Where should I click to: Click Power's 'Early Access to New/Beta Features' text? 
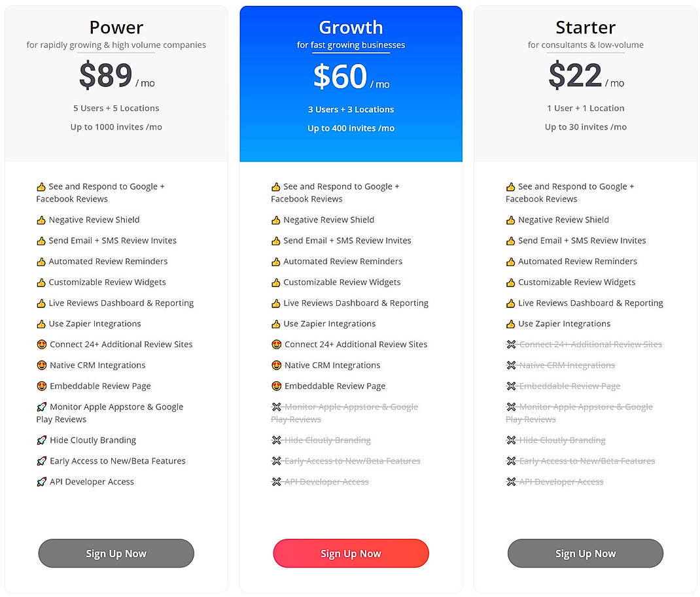[x=118, y=461]
